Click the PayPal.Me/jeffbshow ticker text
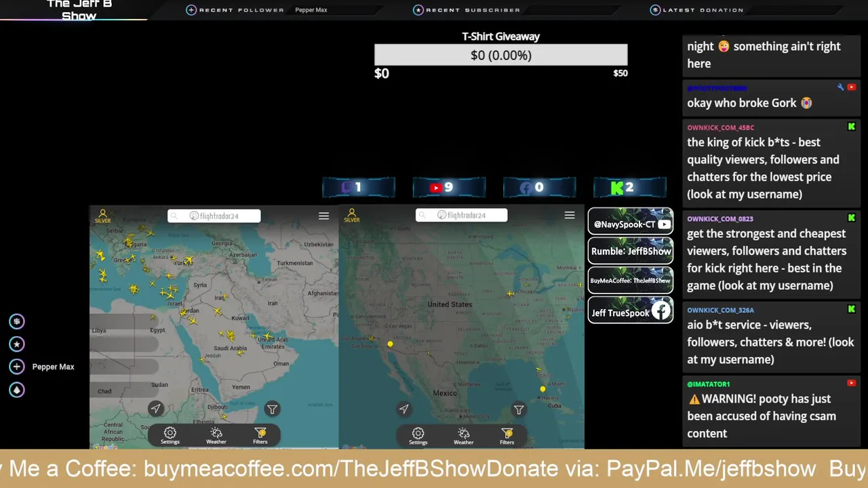Image resolution: width=868 pixels, height=488 pixels. coord(711,469)
